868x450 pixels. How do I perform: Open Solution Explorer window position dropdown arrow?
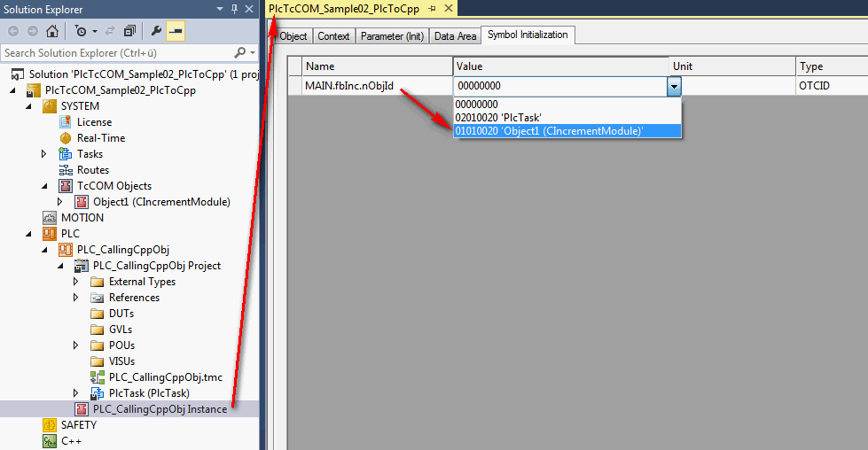point(220,10)
